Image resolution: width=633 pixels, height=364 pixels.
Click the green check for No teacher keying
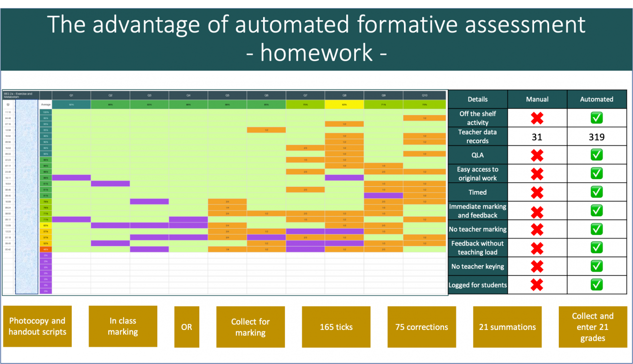(x=597, y=267)
